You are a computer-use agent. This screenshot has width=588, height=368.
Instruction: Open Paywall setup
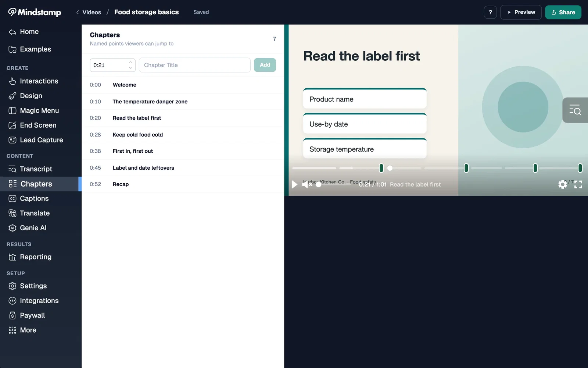(x=40, y=315)
